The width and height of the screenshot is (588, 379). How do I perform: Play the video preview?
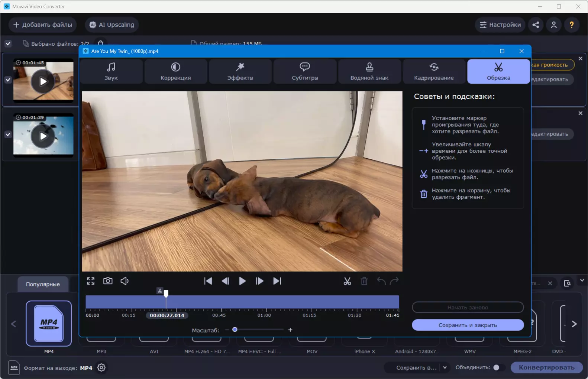pyautogui.click(x=242, y=281)
